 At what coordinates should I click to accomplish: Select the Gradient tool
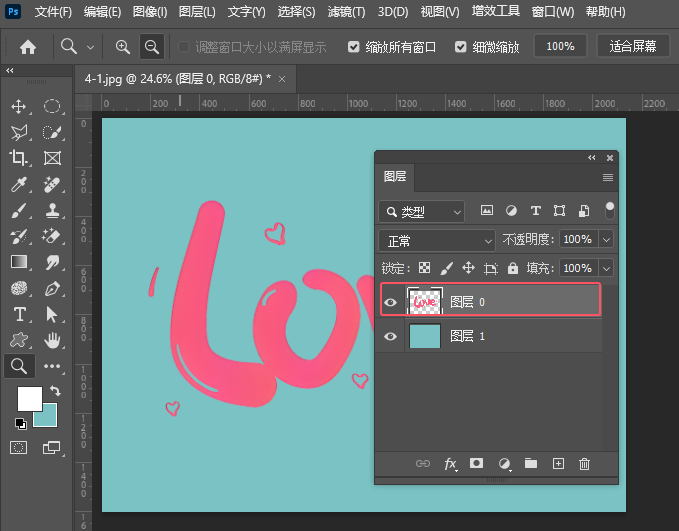tap(19, 262)
